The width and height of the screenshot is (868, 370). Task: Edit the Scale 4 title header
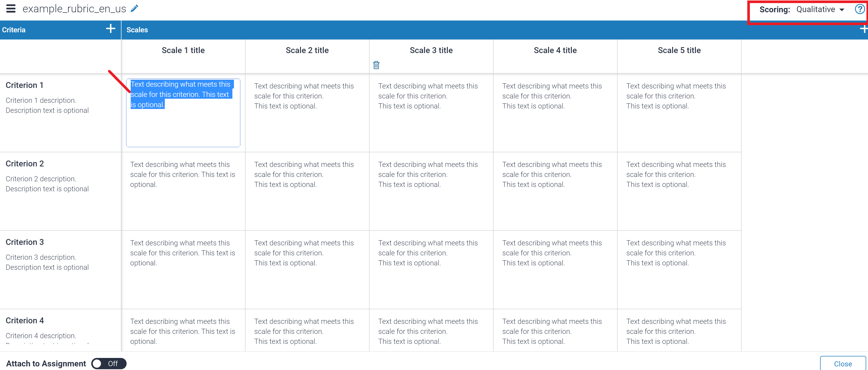[555, 50]
